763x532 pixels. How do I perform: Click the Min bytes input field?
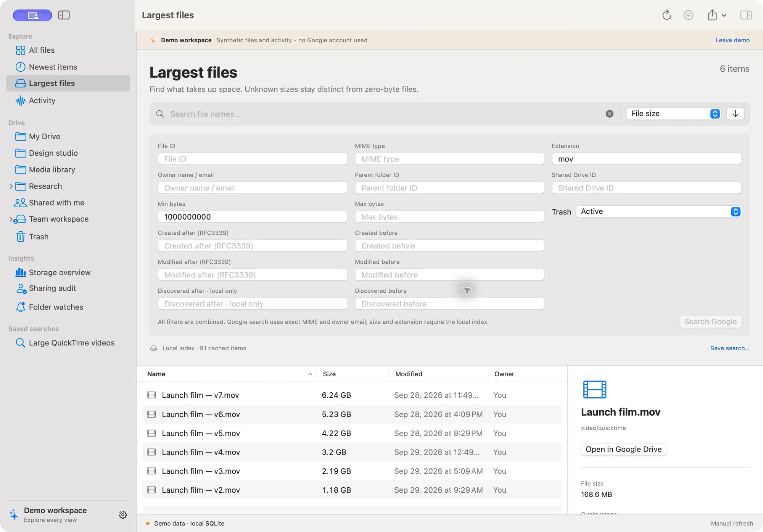click(253, 217)
